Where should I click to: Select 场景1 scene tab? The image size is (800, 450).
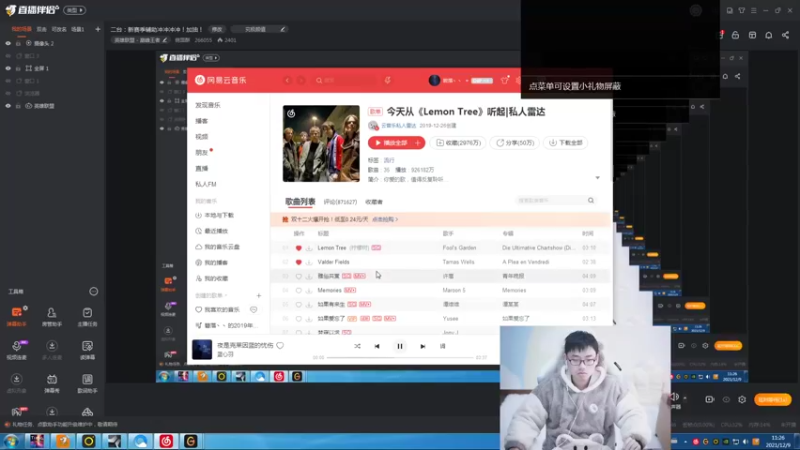(x=78, y=30)
